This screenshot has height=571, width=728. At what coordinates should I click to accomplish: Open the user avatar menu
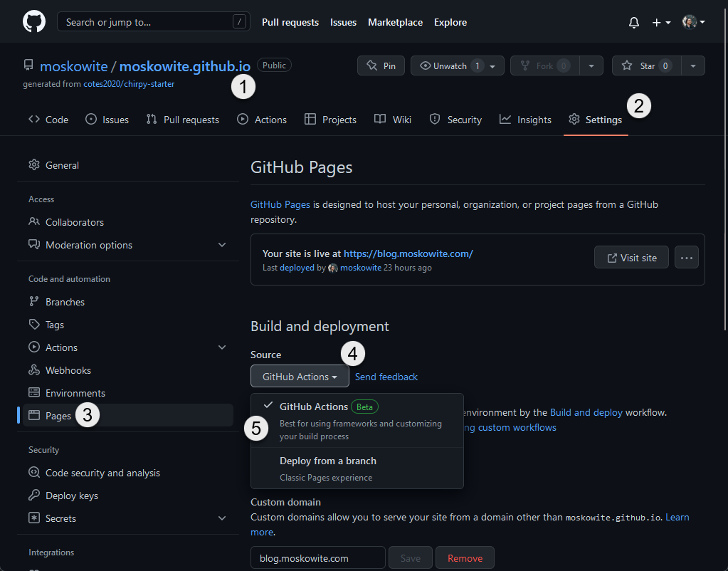[x=693, y=22]
